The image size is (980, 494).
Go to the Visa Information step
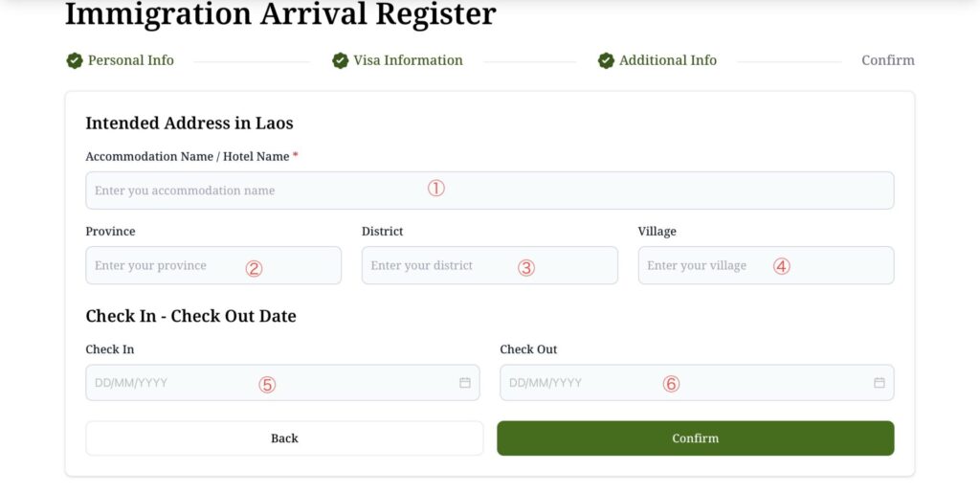408,60
